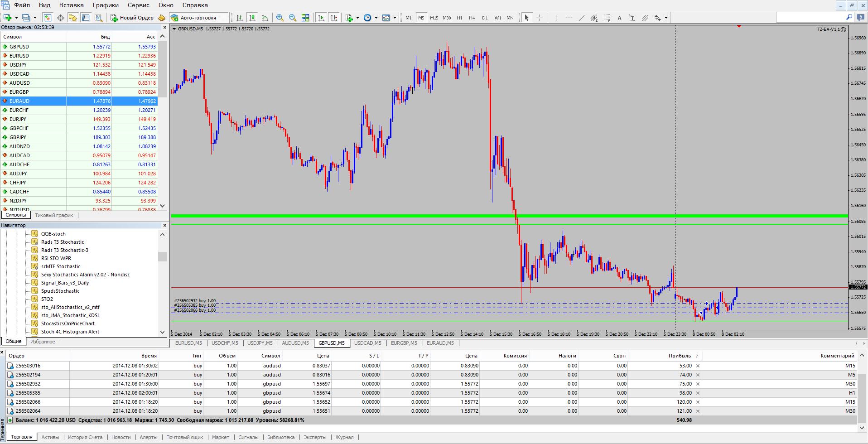Click Navigator list scroll-down arrow
The image size is (868, 444).
tap(163, 332)
